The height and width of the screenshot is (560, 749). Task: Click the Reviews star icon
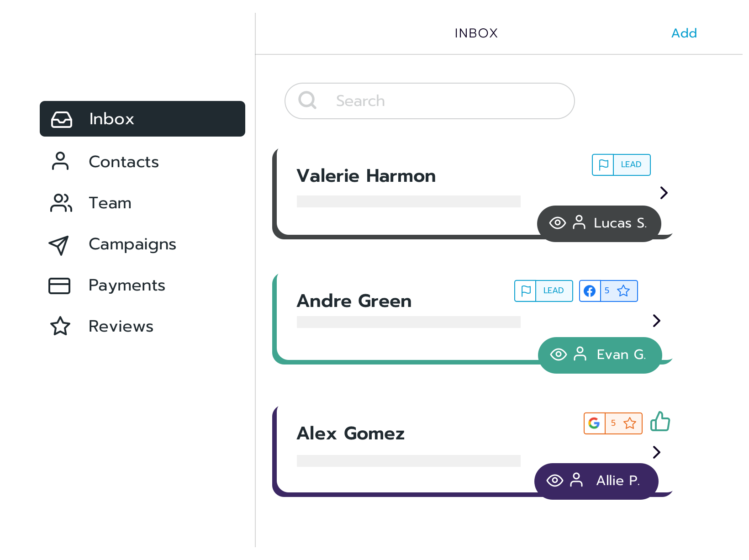pyautogui.click(x=60, y=326)
